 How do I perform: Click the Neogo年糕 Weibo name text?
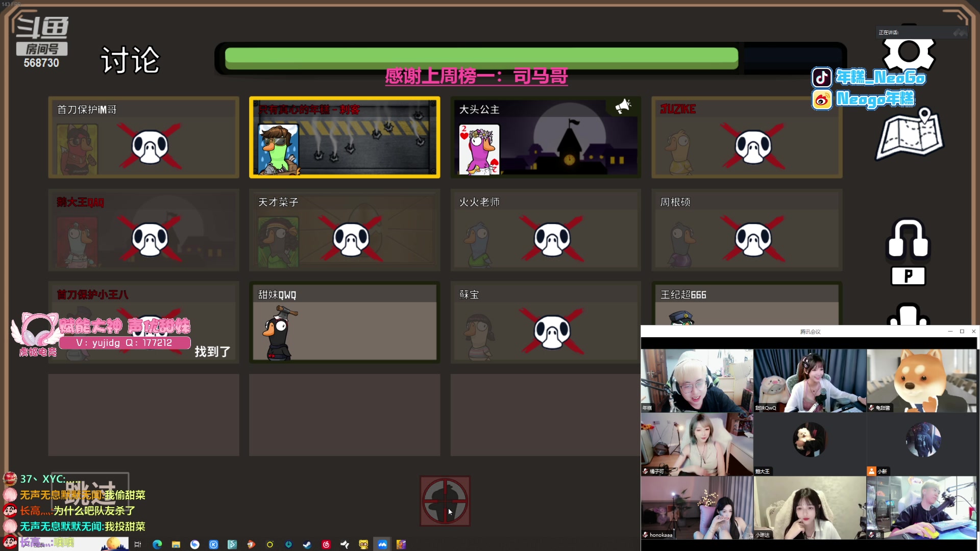click(875, 99)
